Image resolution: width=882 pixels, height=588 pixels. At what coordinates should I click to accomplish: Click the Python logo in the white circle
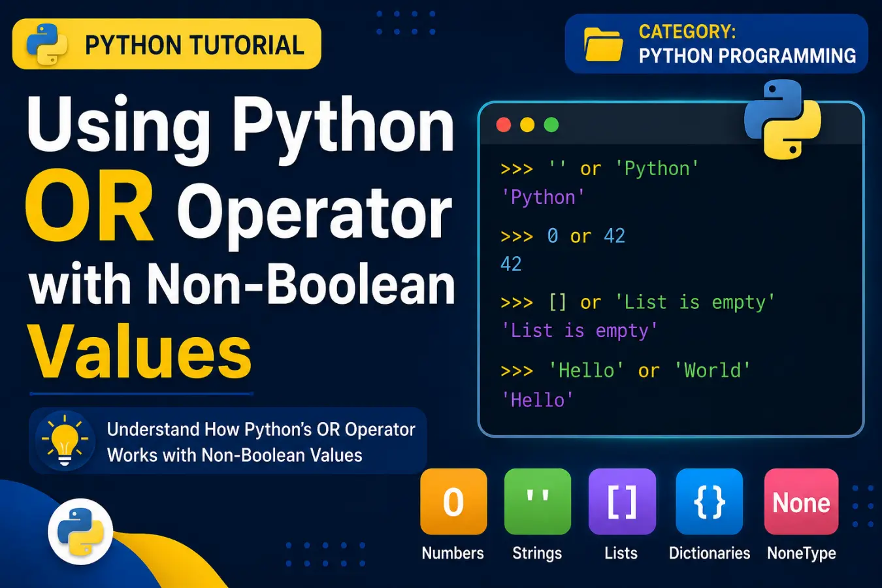coord(80,532)
